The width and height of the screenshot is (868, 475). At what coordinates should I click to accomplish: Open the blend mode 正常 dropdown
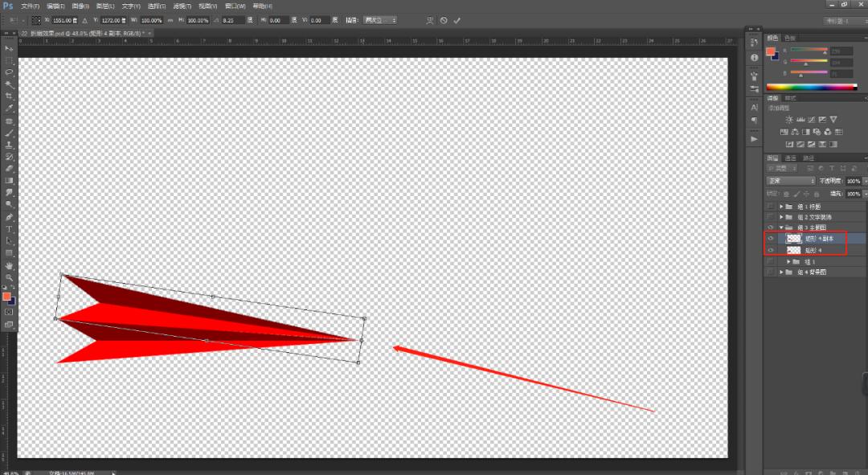point(791,181)
